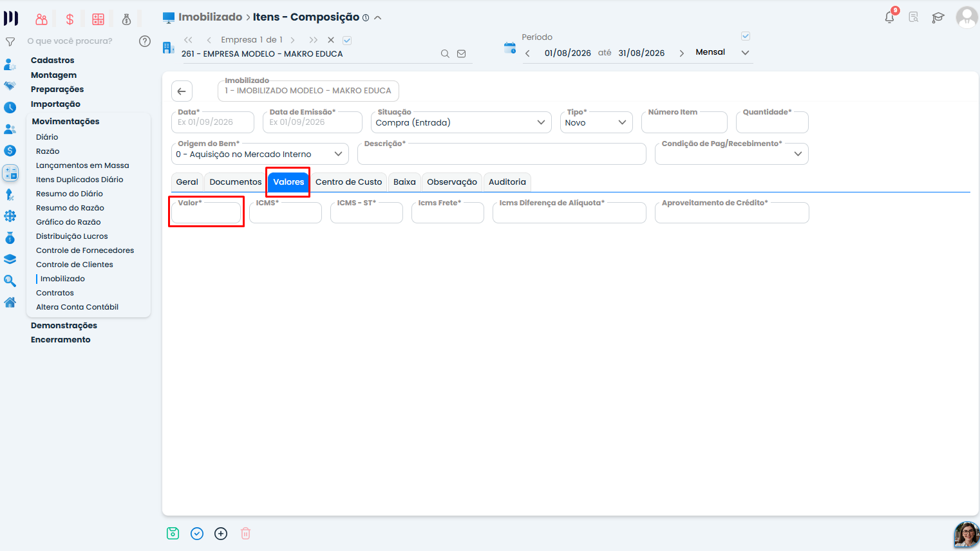Viewport: 980px width, 551px height.
Task: Toggle the checkbox above the Período selector
Action: (746, 36)
